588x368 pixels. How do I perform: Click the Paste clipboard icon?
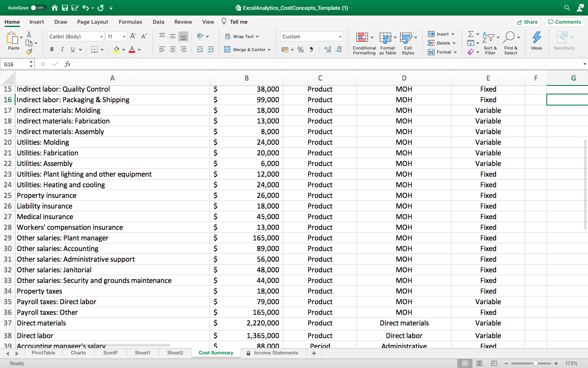(x=13, y=38)
